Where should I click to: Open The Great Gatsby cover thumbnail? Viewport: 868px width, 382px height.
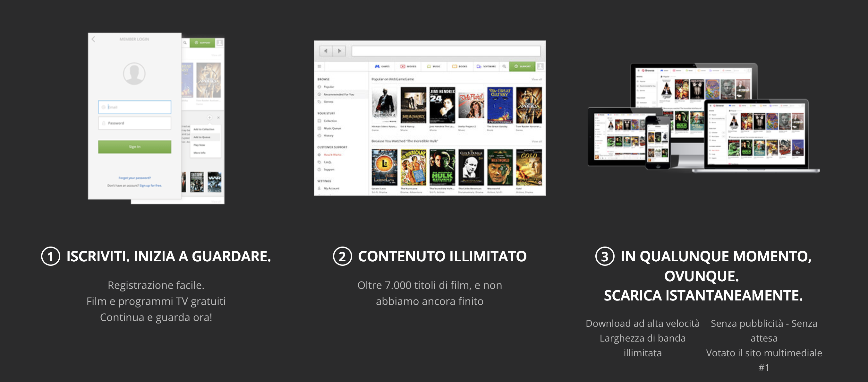(500, 105)
